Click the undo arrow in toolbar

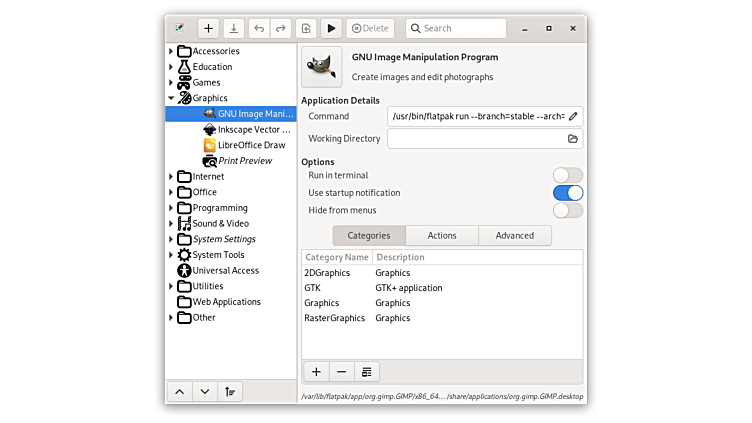[x=260, y=29]
